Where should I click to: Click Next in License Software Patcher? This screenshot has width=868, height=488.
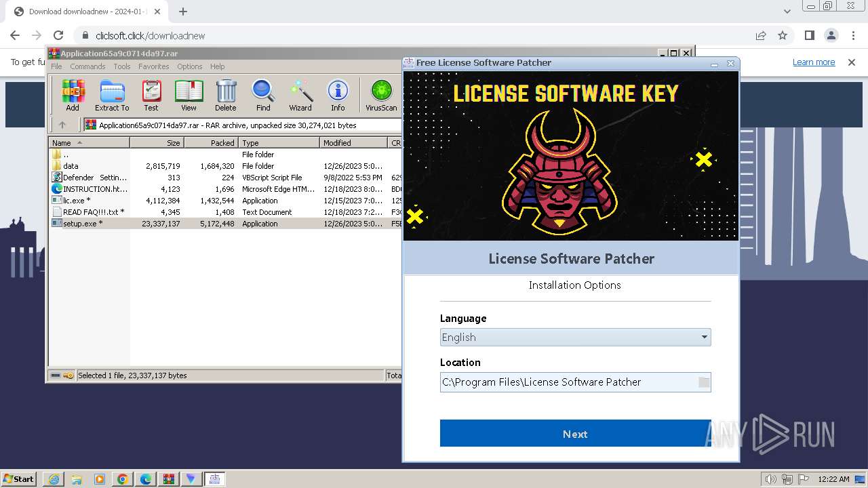575,434
